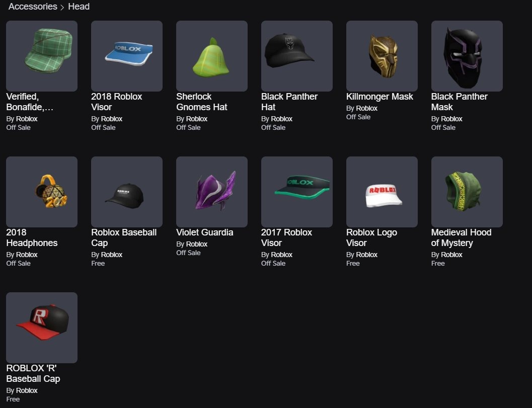The image size is (532, 408).
Task: Open the Black Panther Hat thumbnail image
Action: [297, 56]
